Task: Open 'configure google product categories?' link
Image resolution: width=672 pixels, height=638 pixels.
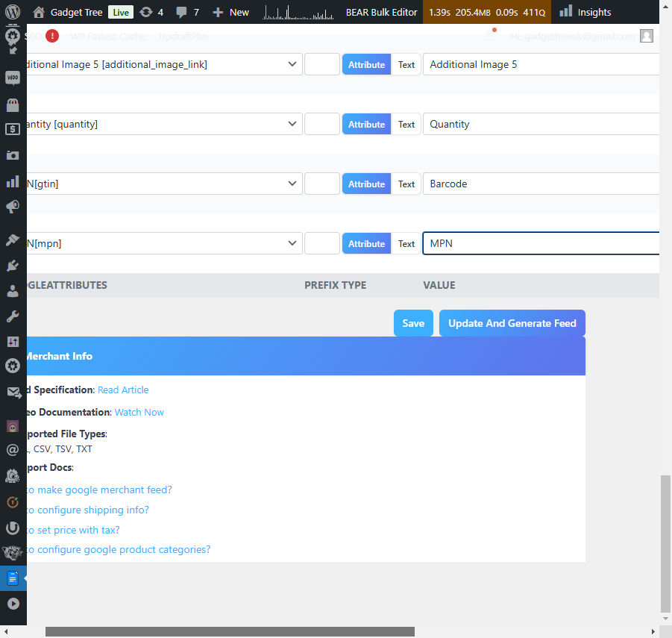Action: tap(119, 549)
